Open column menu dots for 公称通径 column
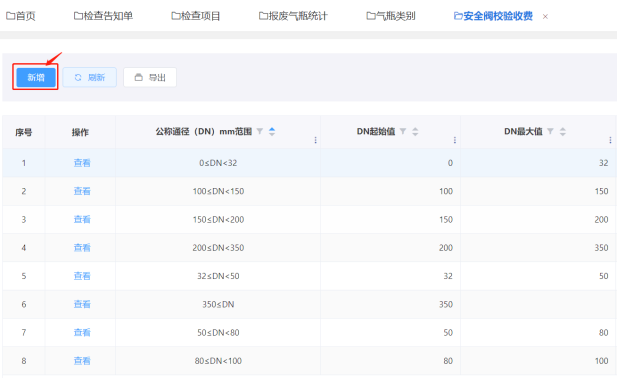The width and height of the screenshot is (617, 378). [x=315, y=140]
